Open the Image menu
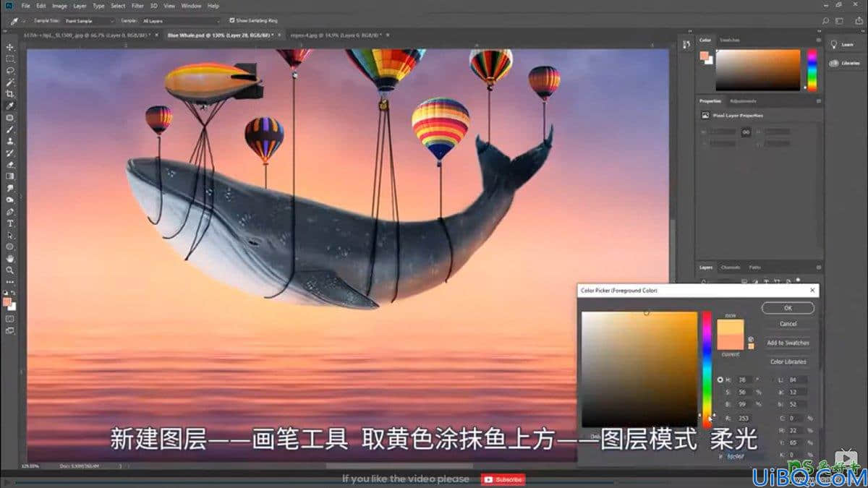The width and height of the screenshot is (868, 488). pos(59,6)
